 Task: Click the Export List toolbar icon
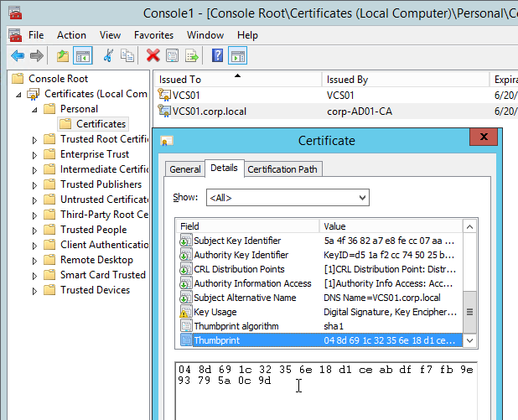click(x=192, y=55)
